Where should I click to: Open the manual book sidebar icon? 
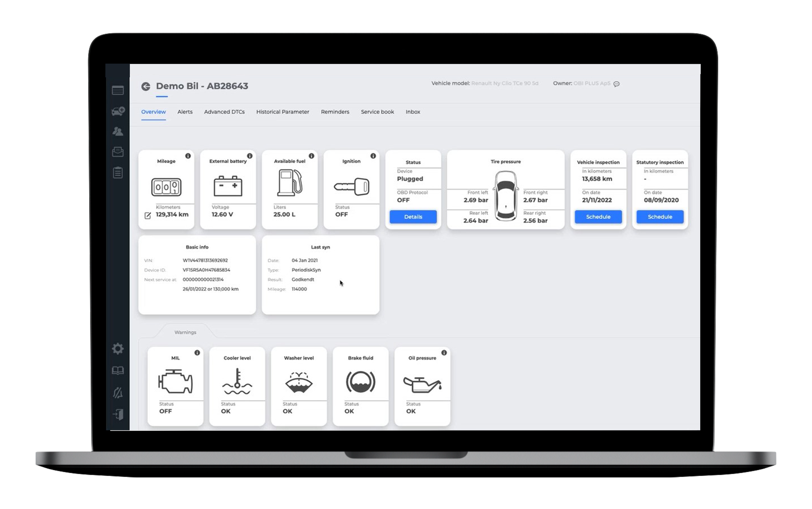[x=118, y=371]
